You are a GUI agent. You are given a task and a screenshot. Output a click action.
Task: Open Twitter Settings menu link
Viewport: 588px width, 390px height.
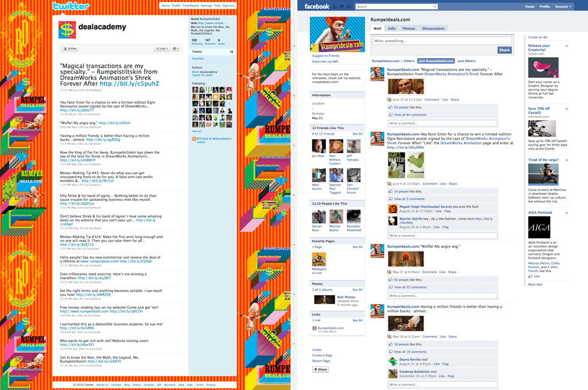(206, 6)
